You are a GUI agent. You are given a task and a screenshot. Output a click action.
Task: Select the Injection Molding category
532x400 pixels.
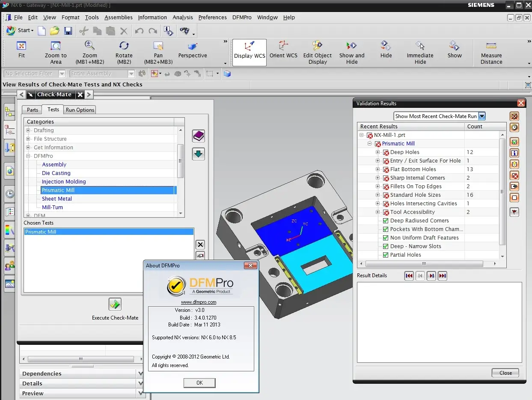coord(64,182)
